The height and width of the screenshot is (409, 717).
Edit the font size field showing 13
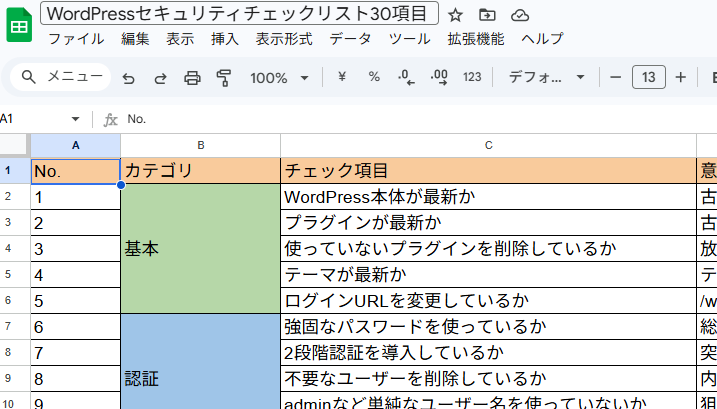click(x=648, y=77)
